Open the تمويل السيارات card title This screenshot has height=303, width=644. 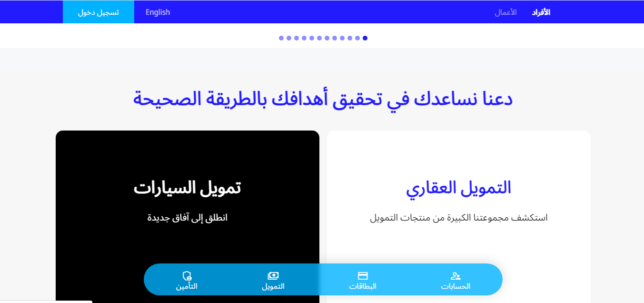pyautogui.click(x=187, y=188)
